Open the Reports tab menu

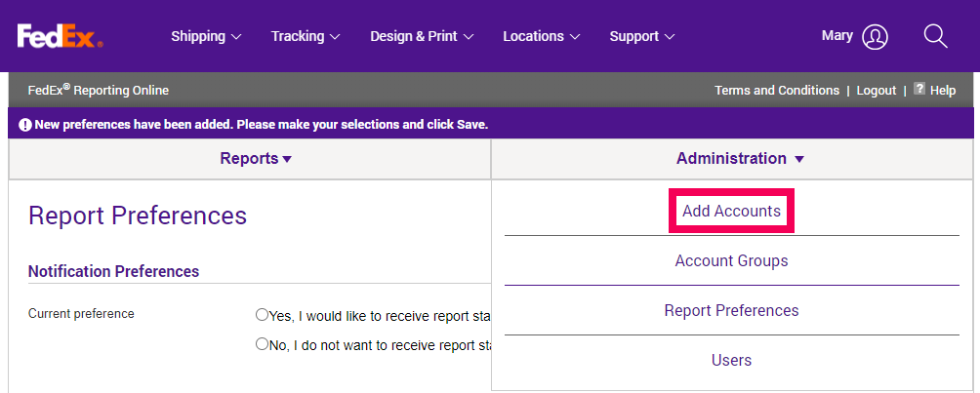pyautogui.click(x=256, y=159)
